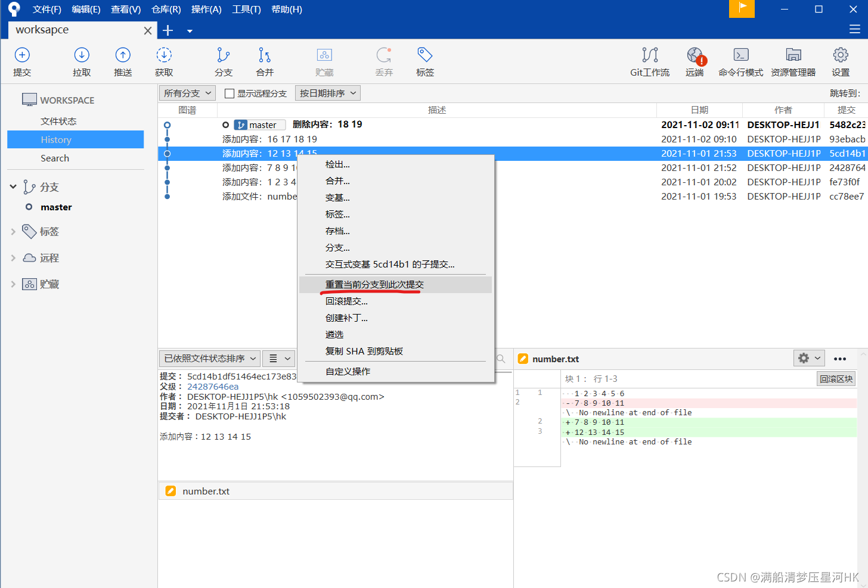Choose Branch (分支...) in context menu
This screenshot has width=868, height=588.
pyautogui.click(x=396, y=247)
